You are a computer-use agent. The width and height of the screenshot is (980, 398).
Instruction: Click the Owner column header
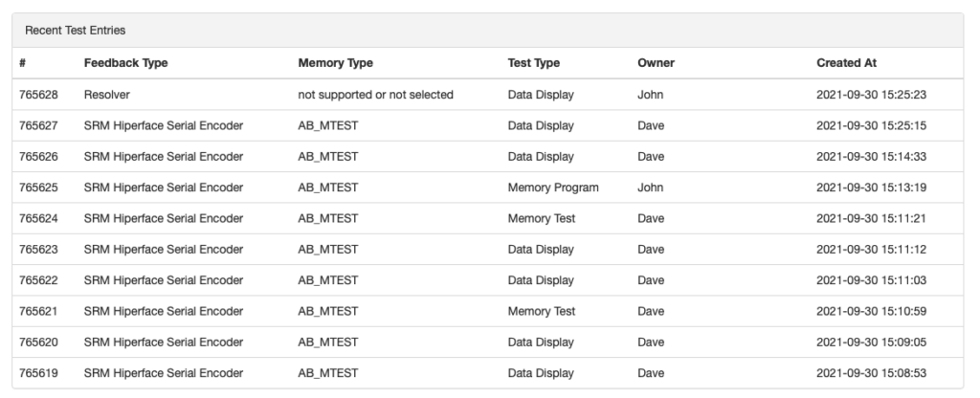[656, 63]
